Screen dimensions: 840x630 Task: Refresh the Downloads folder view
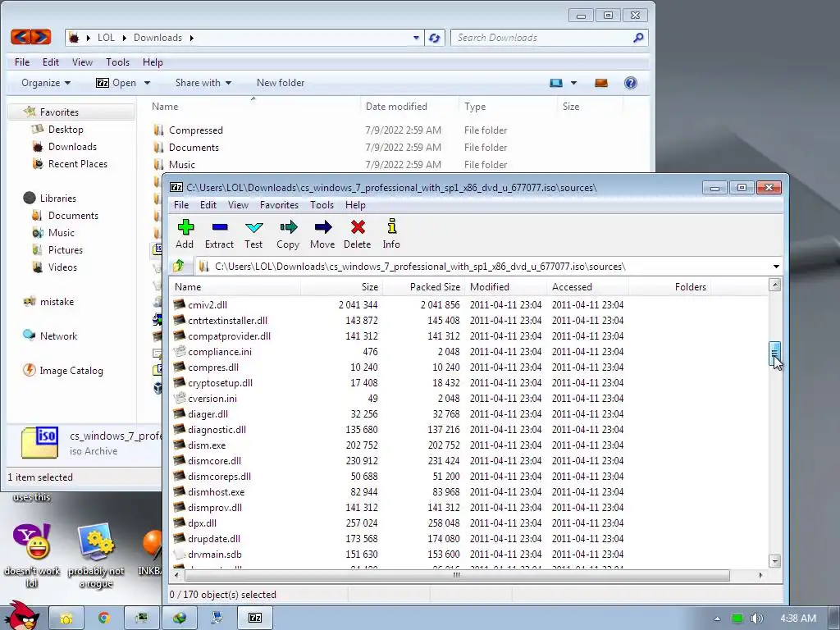coord(435,38)
